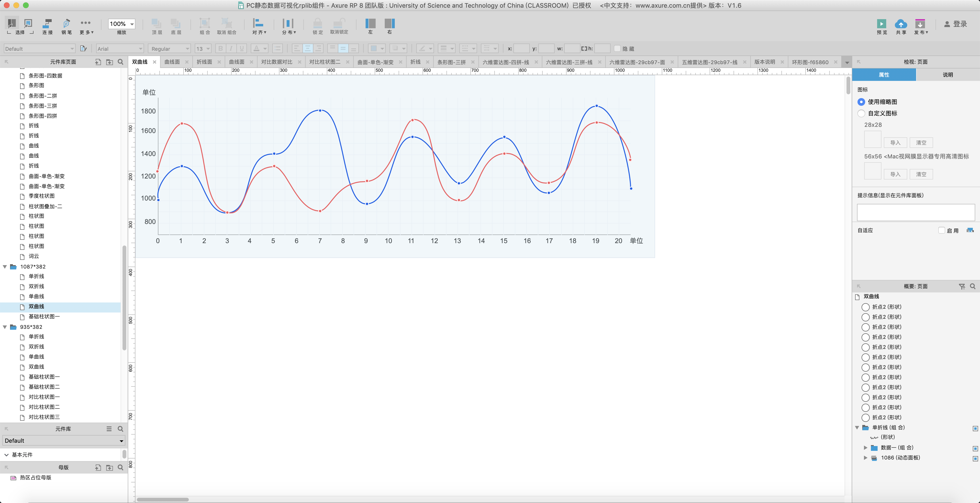Viewport: 980px width, 503px height.
Task: Select the intersect selection mode tool
Action: click(x=12, y=24)
